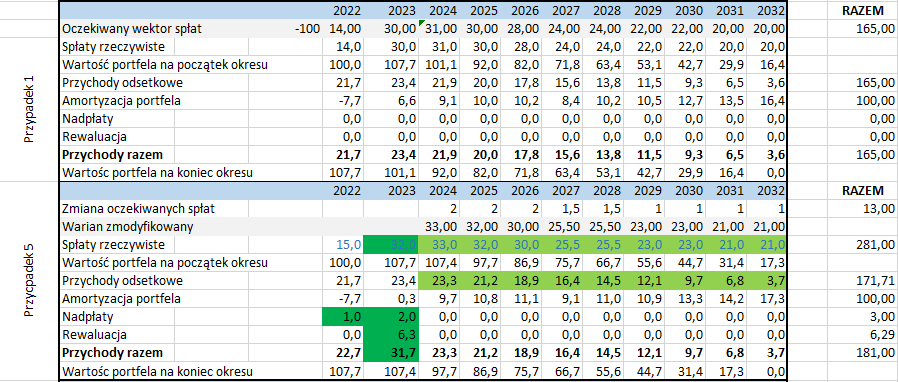Select the bold 31,7 'Przychody razem' cell
898x382 pixels.
click(392, 352)
